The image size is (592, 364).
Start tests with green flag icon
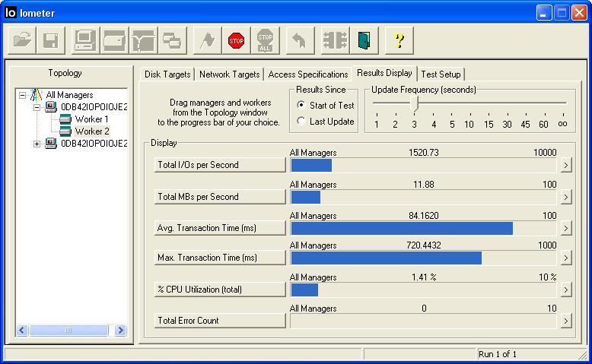tap(207, 40)
